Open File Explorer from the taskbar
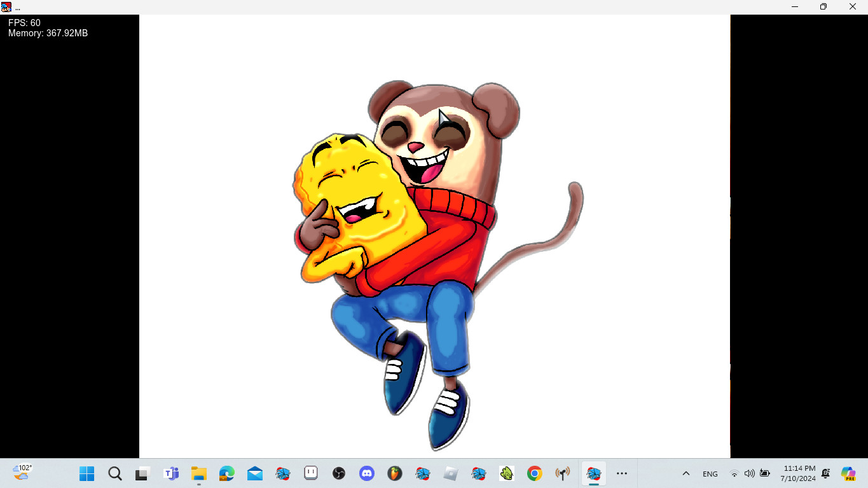The height and width of the screenshot is (488, 868). point(199,473)
